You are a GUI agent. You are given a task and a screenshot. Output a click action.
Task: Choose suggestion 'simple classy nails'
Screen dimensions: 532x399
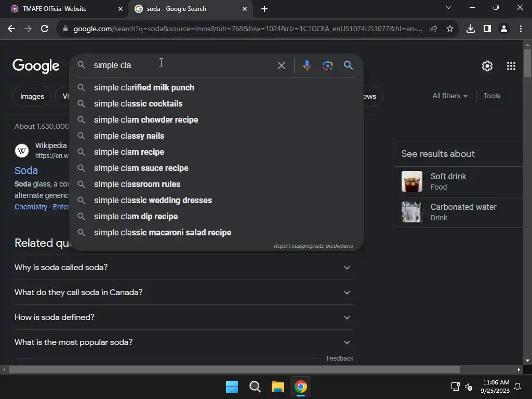tap(216, 136)
